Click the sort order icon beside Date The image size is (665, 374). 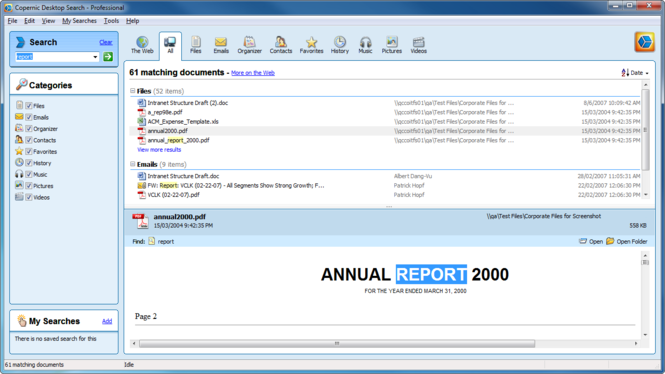pyautogui.click(x=625, y=73)
